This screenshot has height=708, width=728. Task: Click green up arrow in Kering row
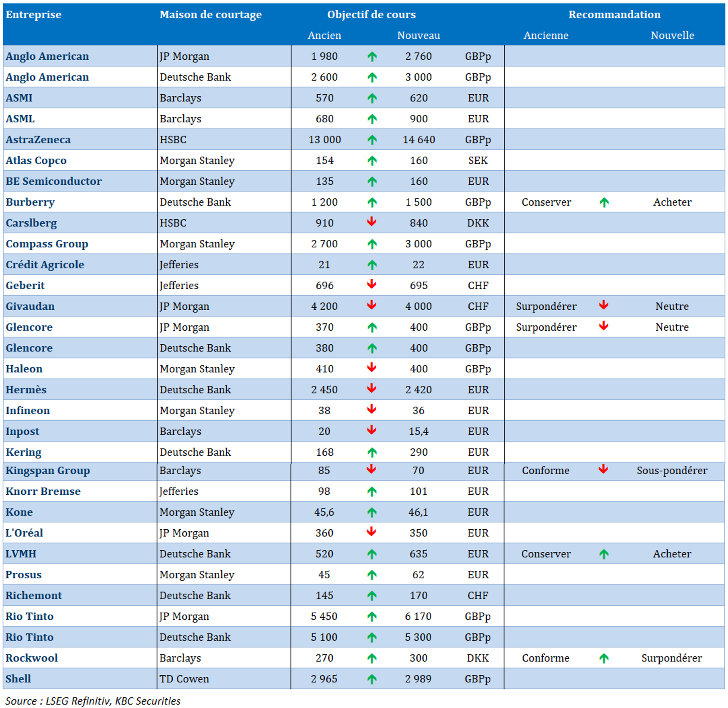coord(372,452)
